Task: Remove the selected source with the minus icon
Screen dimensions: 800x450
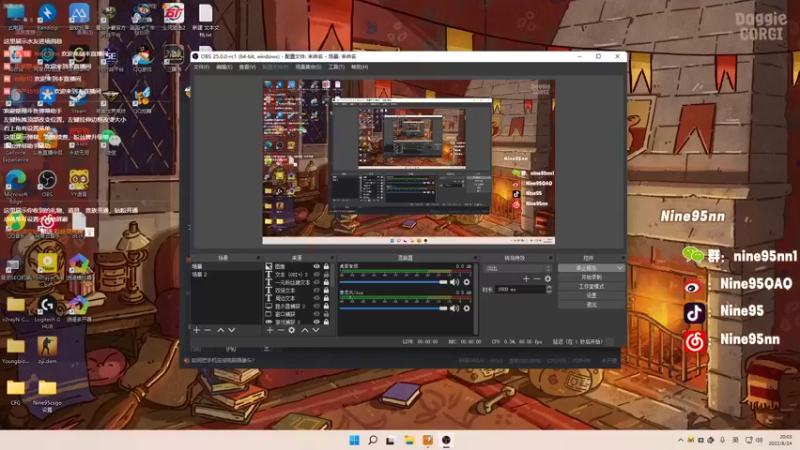Action: (281, 330)
